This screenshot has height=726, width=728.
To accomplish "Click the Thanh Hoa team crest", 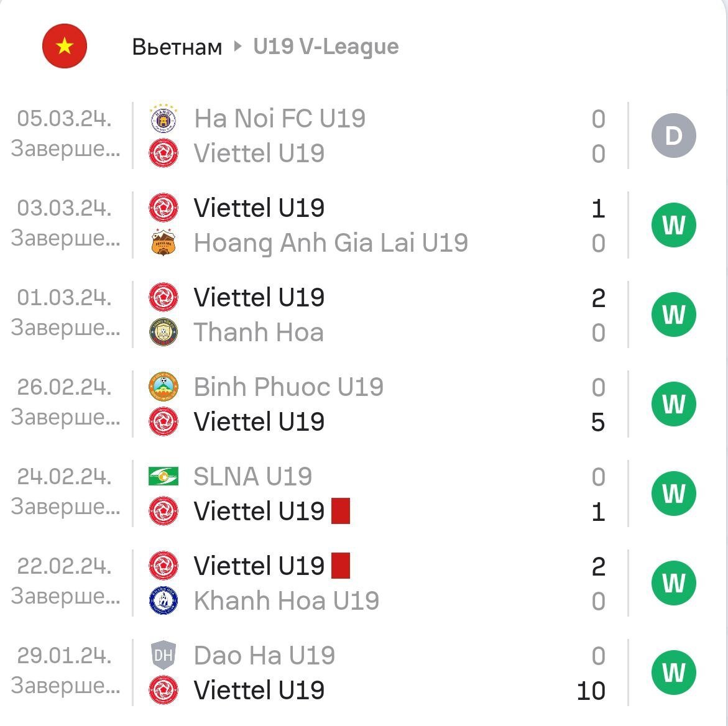I will (164, 333).
